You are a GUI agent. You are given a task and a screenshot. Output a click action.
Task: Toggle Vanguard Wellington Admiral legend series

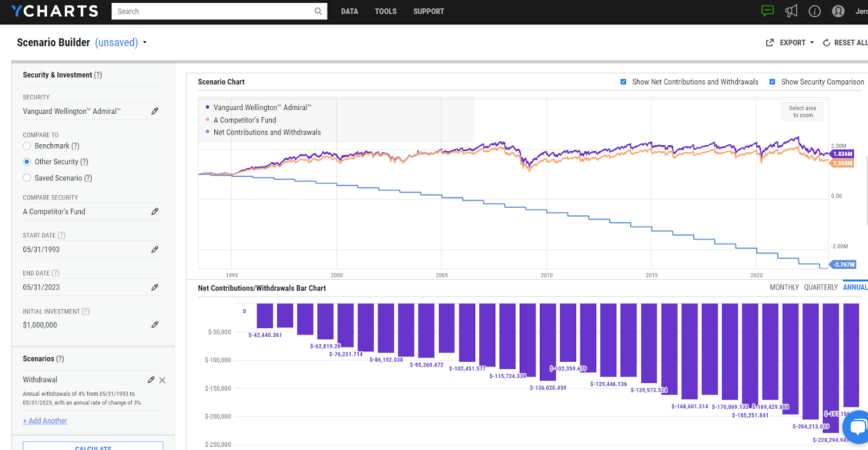tap(258, 107)
